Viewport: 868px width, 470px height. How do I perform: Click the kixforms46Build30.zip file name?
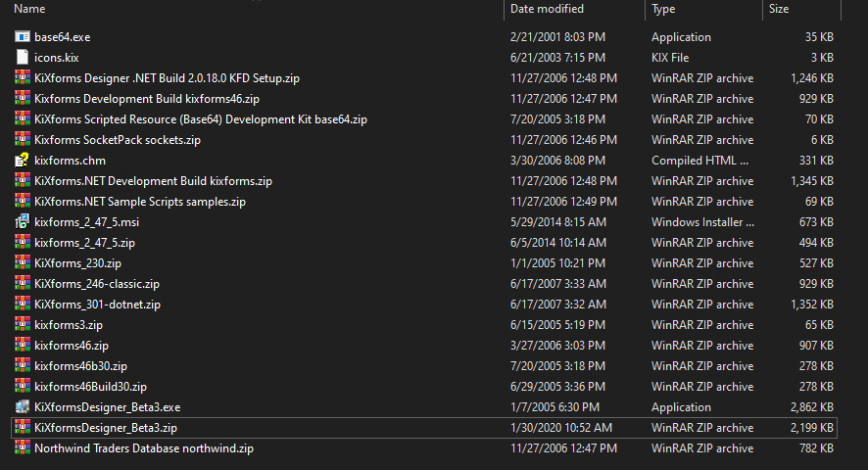point(90,387)
